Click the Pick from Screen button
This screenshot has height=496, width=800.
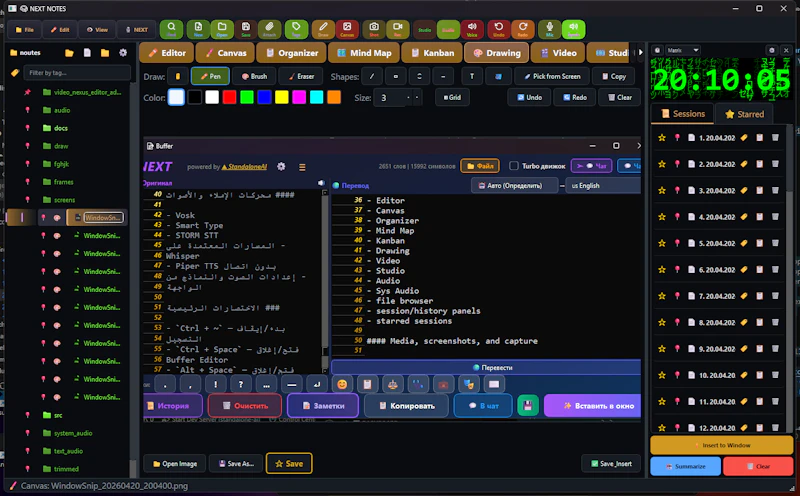552,77
